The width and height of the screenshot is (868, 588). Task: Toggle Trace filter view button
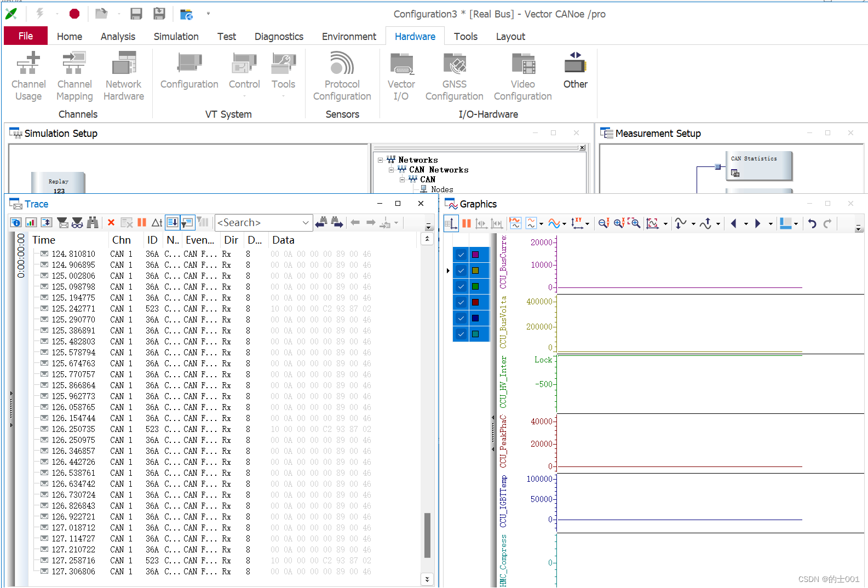pos(187,222)
